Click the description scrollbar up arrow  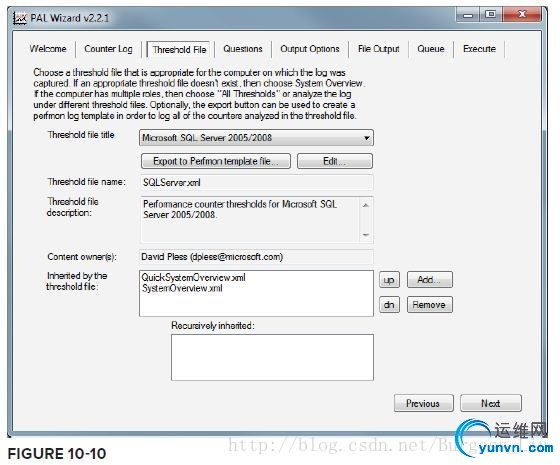(365, 205)
